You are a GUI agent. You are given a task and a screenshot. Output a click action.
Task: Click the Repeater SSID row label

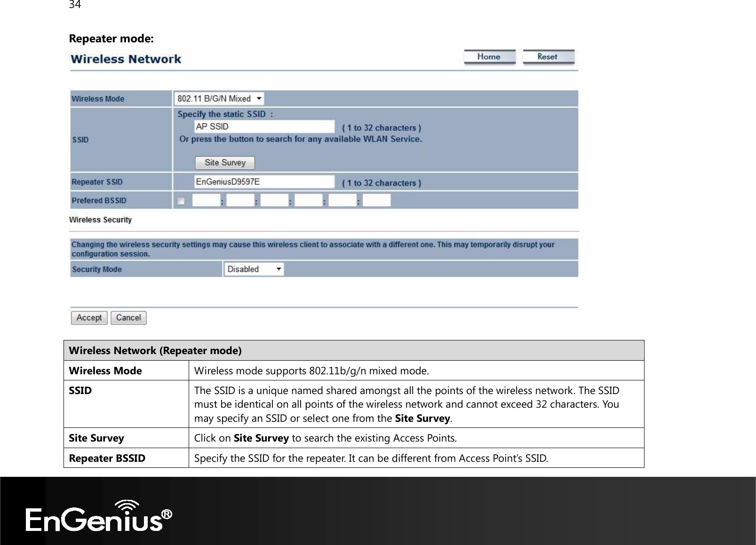click(97, 182)
